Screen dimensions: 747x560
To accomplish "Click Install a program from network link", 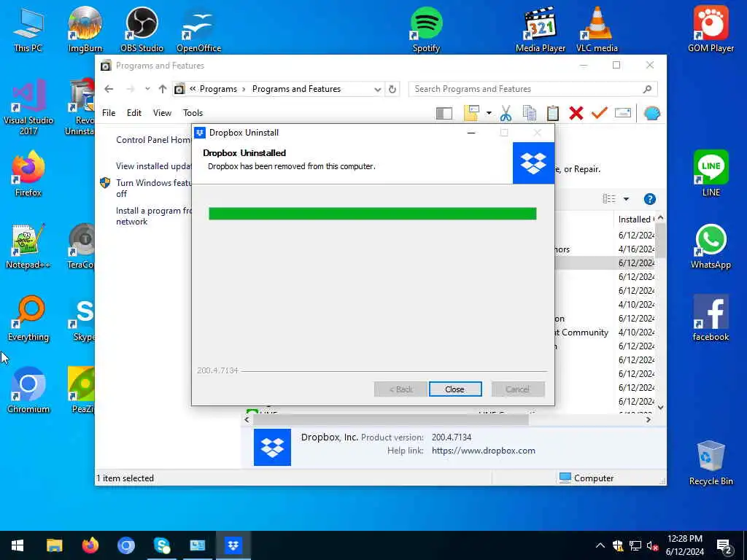I will click(x=153, y=216).
